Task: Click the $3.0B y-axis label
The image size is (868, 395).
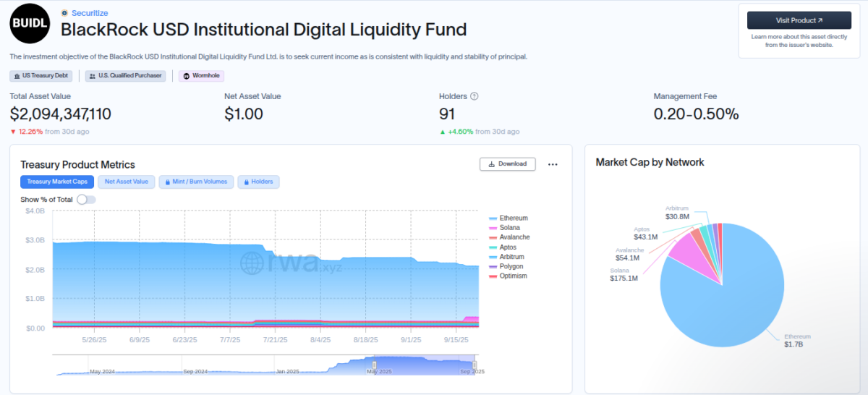Action: [x=35, y=239]
